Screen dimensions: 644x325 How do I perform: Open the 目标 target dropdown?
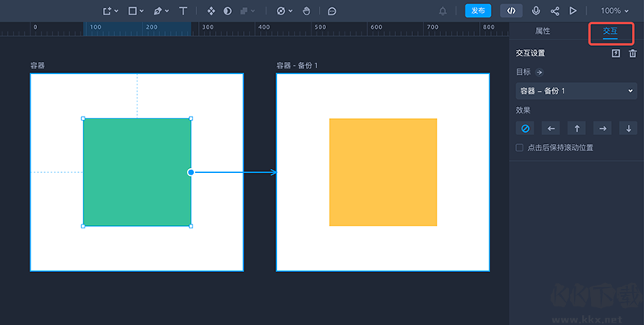click(576, 91)
